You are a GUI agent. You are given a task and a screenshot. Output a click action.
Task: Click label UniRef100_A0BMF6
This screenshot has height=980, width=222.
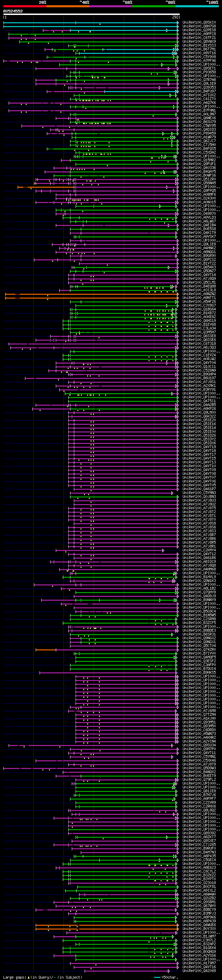(199, 195)
